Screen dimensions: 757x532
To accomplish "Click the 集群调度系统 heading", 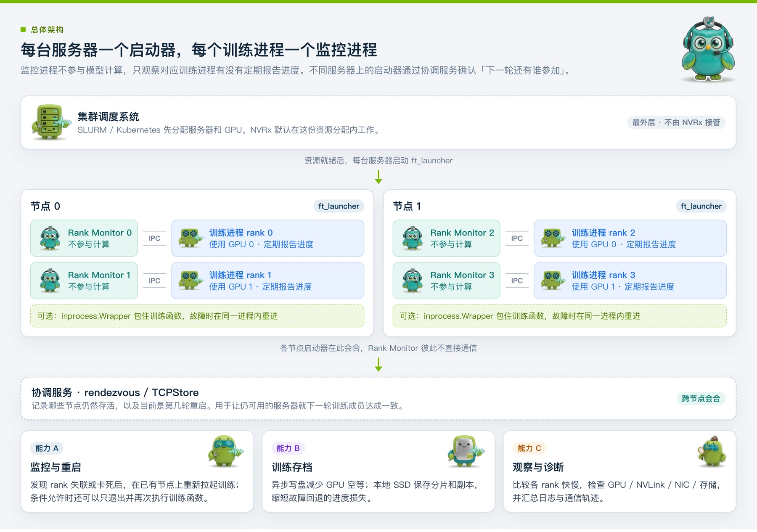I will point(108,116).
